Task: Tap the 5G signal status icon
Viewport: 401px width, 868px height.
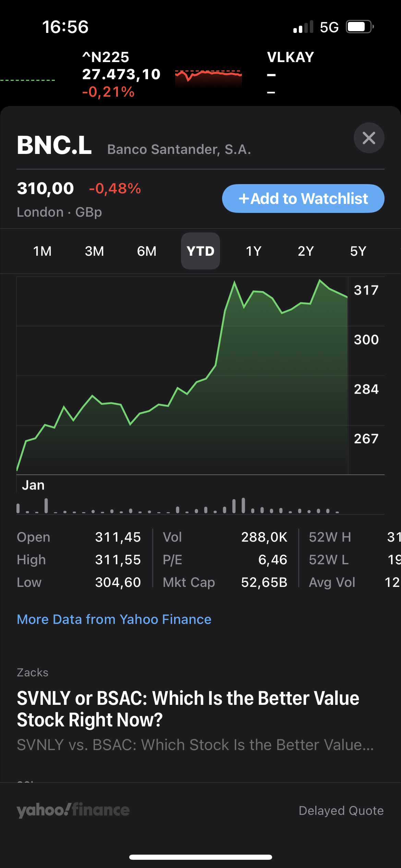Action: pos(329,27)
